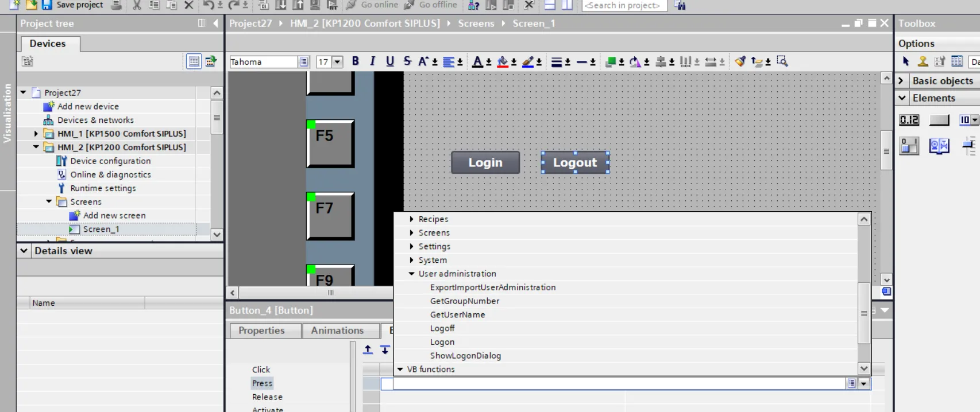The width and height of the screenshot is (980, 412).
Task: Click the Login button on canvas
Action: [485, 162]
